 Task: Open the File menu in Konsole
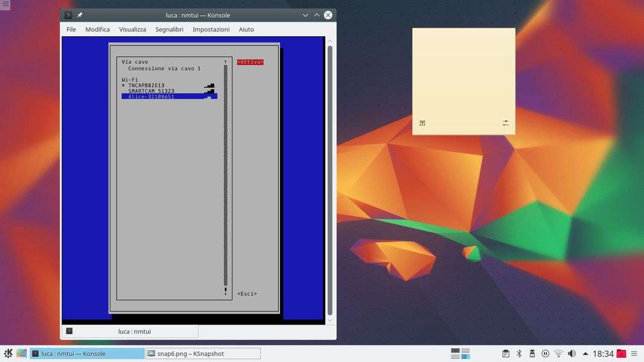pyautogui.click(x=71, y=29)
